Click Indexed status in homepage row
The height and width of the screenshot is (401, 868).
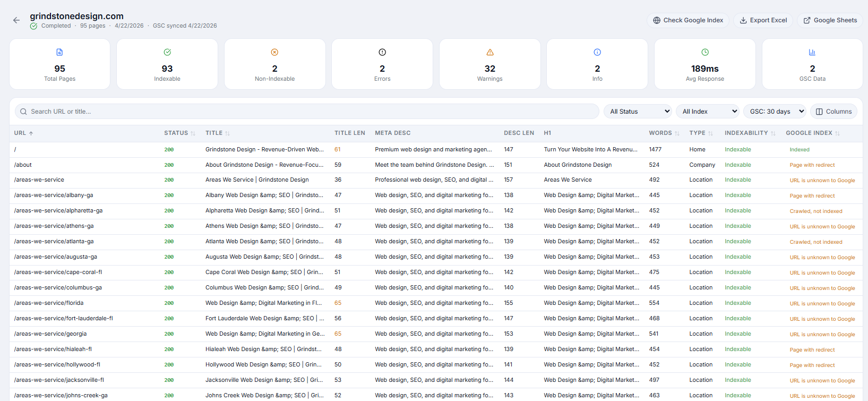[800, 150]
